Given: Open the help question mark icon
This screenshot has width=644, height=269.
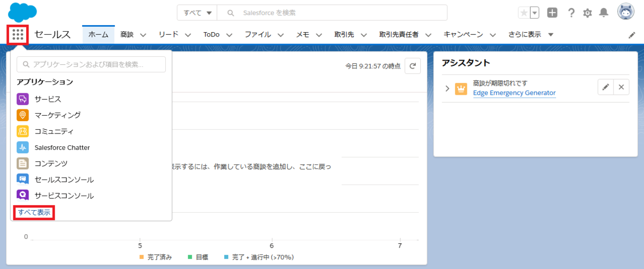Looking at the screenshot, I should coord(571,12).
